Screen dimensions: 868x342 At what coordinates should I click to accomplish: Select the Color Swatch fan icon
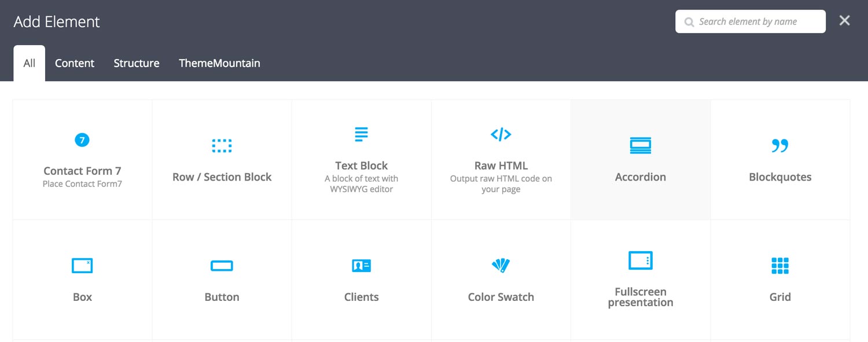tap(501, 266)
